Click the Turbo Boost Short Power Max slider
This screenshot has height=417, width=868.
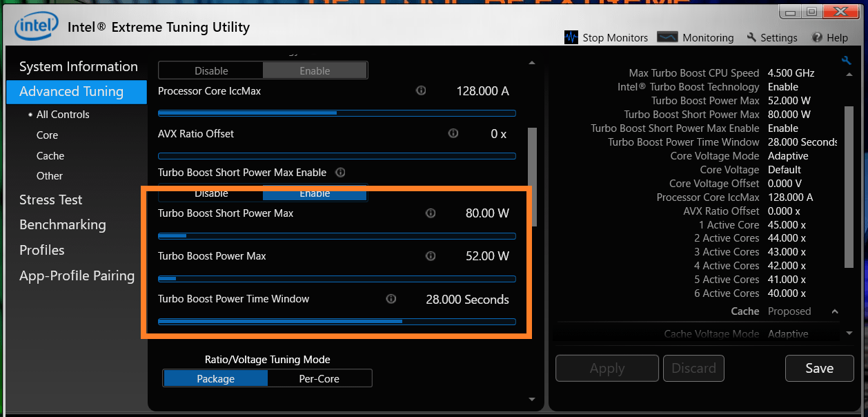pos(337,236)
